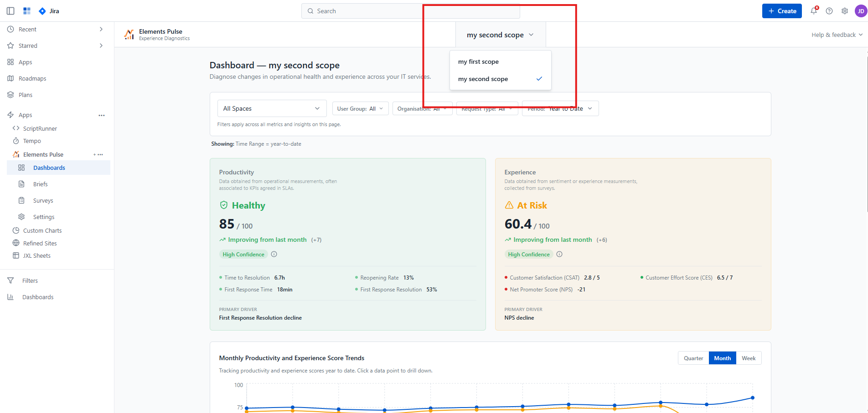Open the help question mark icon
The width and height of the screenshot is (868, 413).
coord(829,11)
